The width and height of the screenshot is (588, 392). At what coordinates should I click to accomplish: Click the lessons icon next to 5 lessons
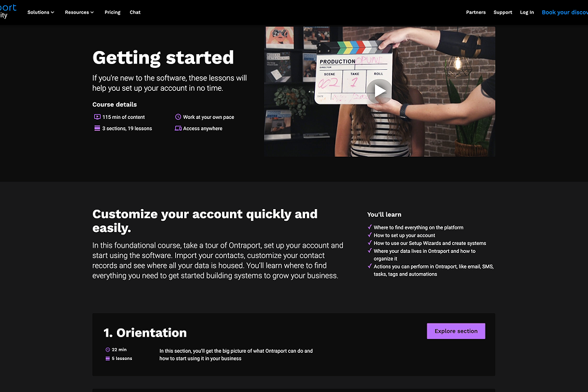point(108,359)
